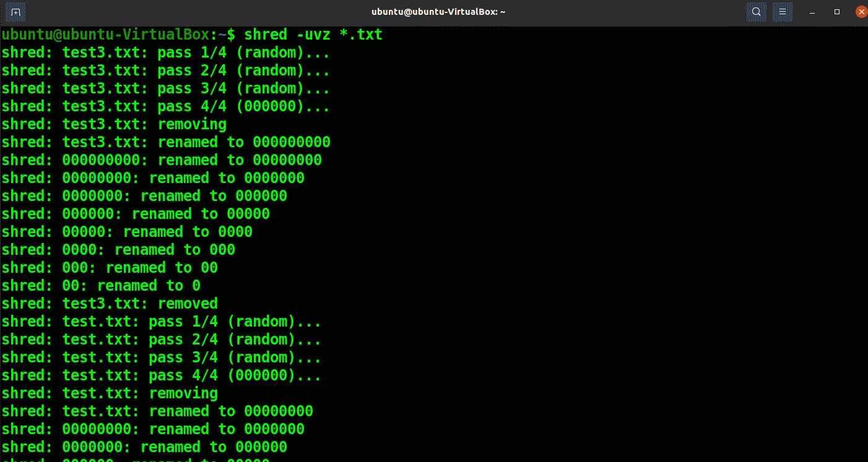Screen dimensions: 868x462
Task: Click the 00 renamed to 0 line
Action: 101,285
